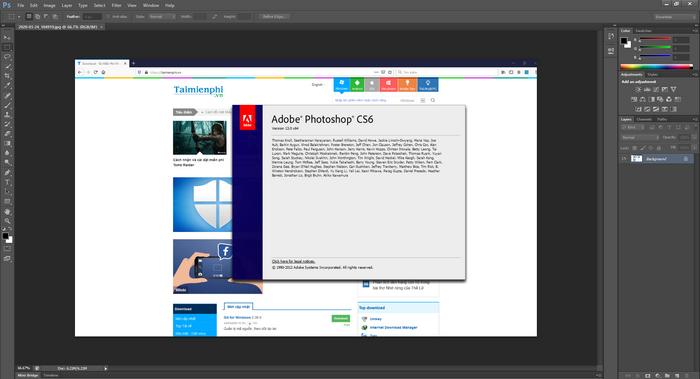Add a Hue/Saturation adjustment
This screenshot has height=379, width=700.
tap(634, 99)
